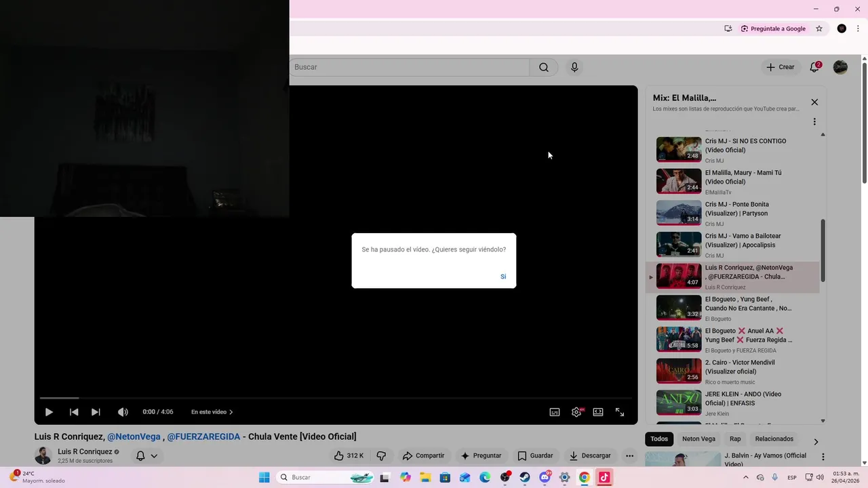Go to the previous video
Viewport: 868px width, 488px height.
pos(74,412)
